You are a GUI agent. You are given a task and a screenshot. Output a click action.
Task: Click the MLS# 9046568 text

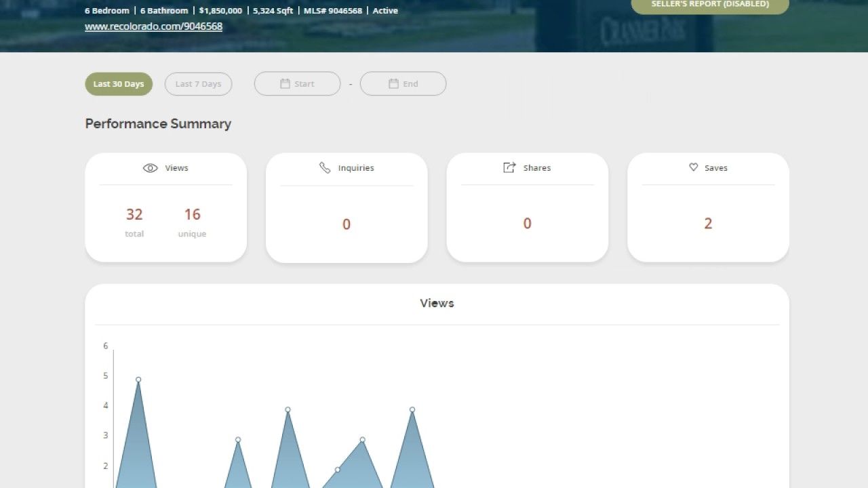point(333,11)
